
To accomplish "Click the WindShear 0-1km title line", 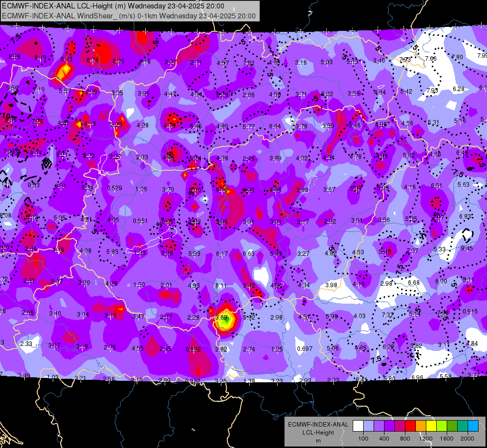I will click(x=128, y=16).
